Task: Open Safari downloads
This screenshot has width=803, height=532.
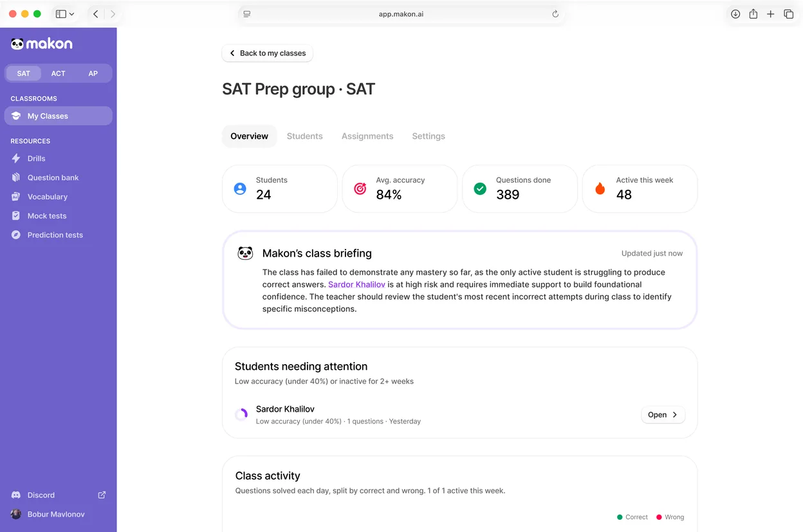Action: click(x=735, y=14)
